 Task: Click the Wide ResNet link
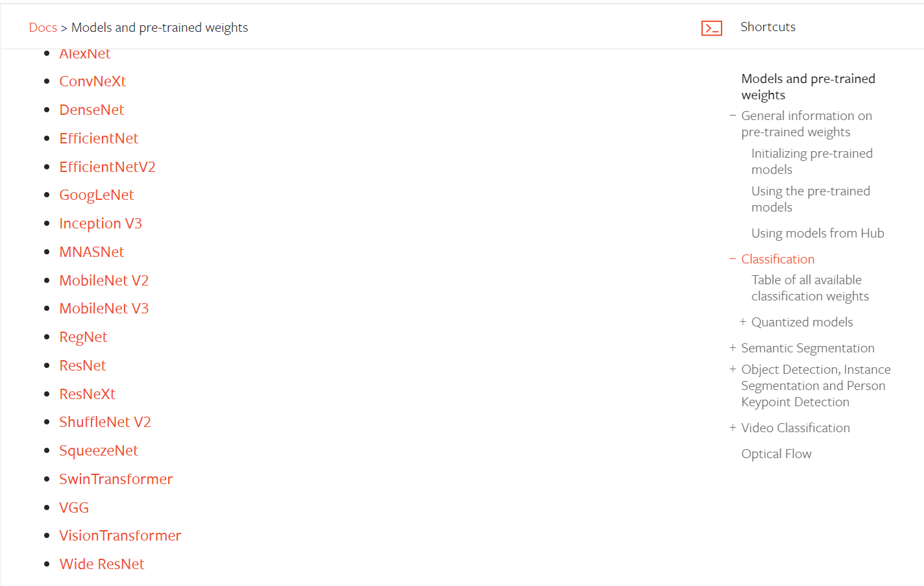[102, 564]
